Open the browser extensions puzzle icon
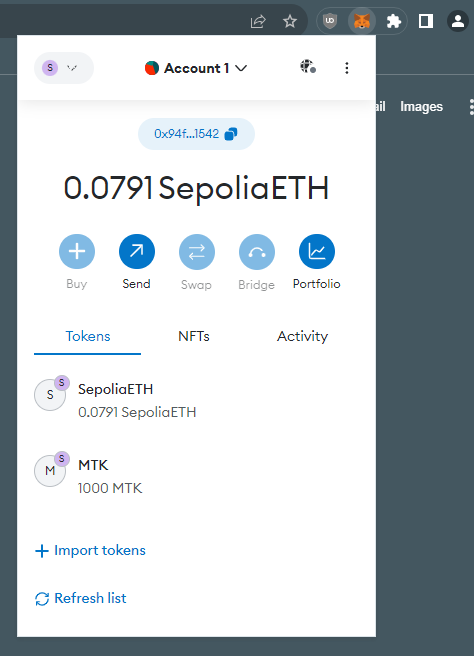Image resolution: width=474 pixels, height=656 pixels. click(394, 21)
